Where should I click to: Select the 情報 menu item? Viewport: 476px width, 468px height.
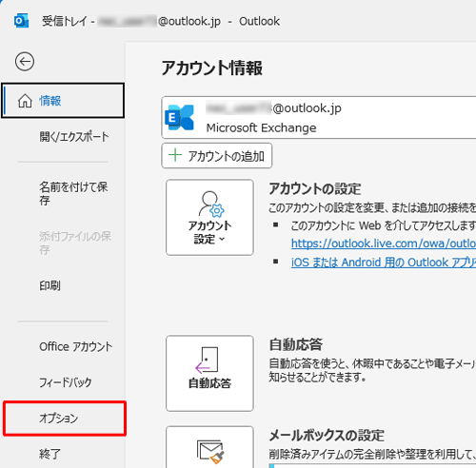point(63,101)
